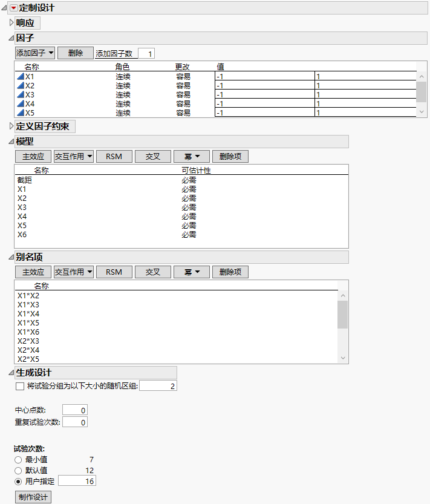Click 必需 estimability for model term X3
The image size is (430, 504).
pyautogui.click(x=189, y=208)
